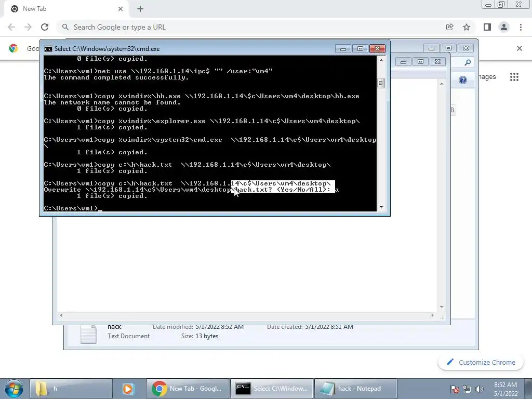Click Chrome logo in the infobar
Viewport: 532px width, 399px height.
click(14, 48)
